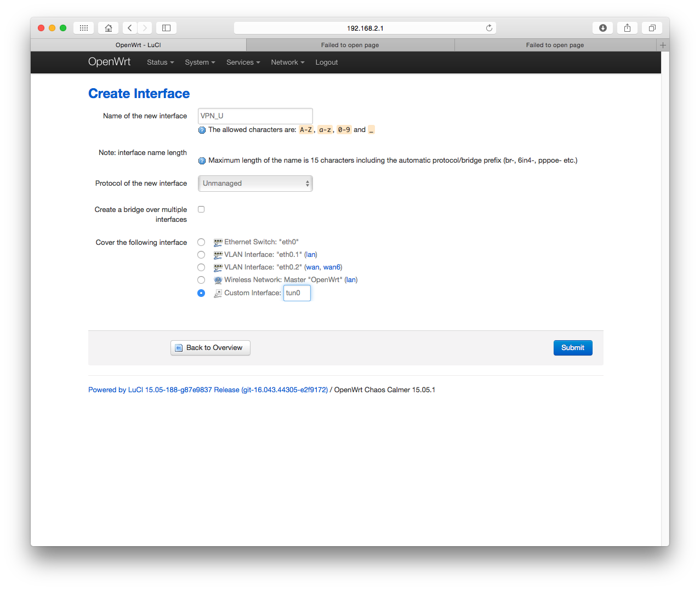This screenshot has width=700, height=590.
Task: Go to the Safari home page icon
Action: pos(109,28)
